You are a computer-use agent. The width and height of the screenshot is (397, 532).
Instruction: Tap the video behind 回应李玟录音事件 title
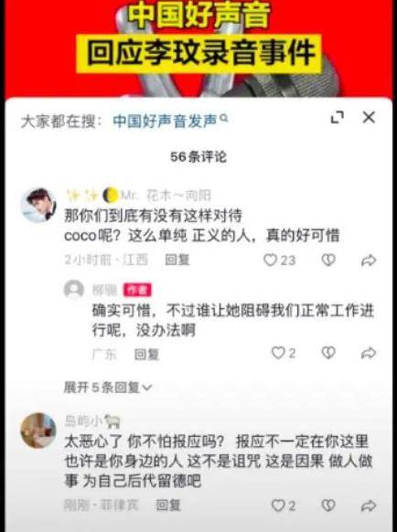(x=198, y=51)
